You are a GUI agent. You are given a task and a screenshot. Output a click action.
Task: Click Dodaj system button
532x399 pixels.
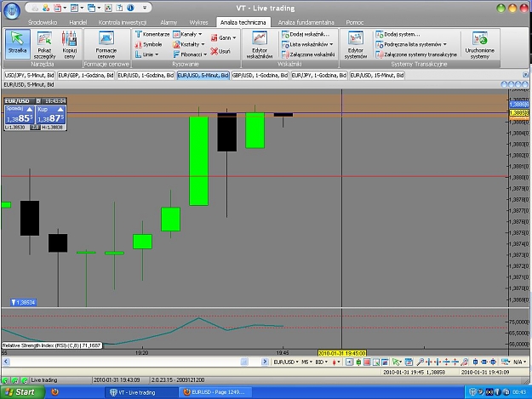tap(398, 34)
